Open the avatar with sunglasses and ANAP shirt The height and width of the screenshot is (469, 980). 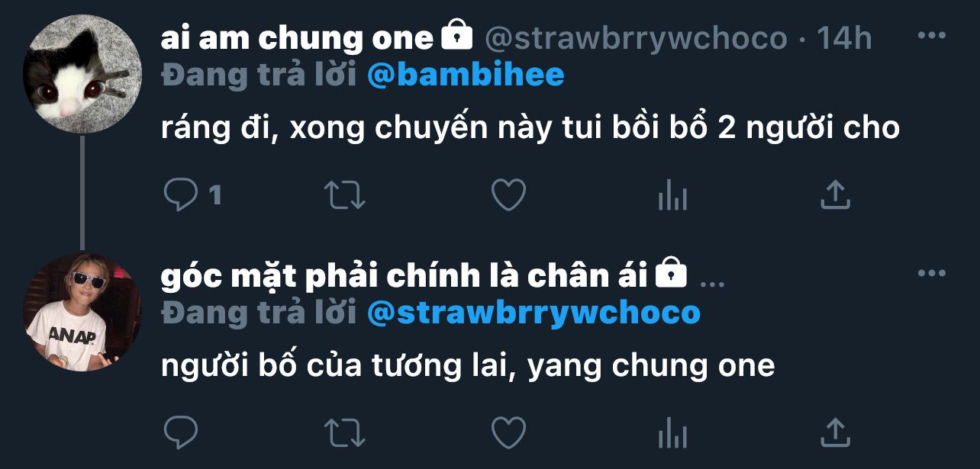82,312
